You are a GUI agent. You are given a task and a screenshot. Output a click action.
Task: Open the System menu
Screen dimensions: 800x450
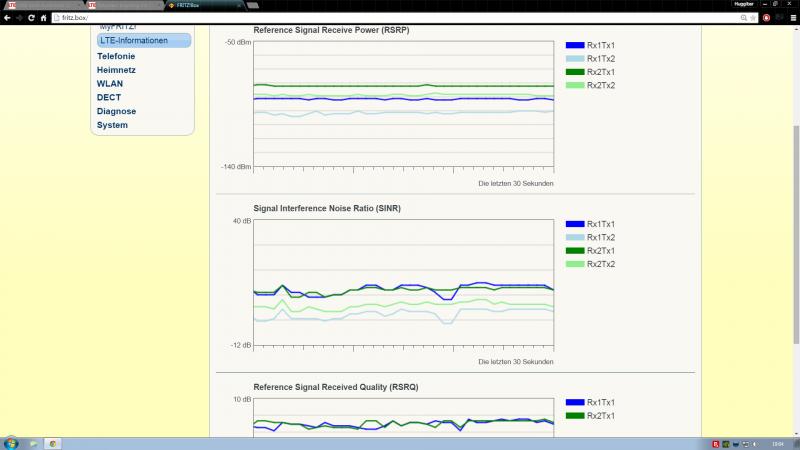112,125
